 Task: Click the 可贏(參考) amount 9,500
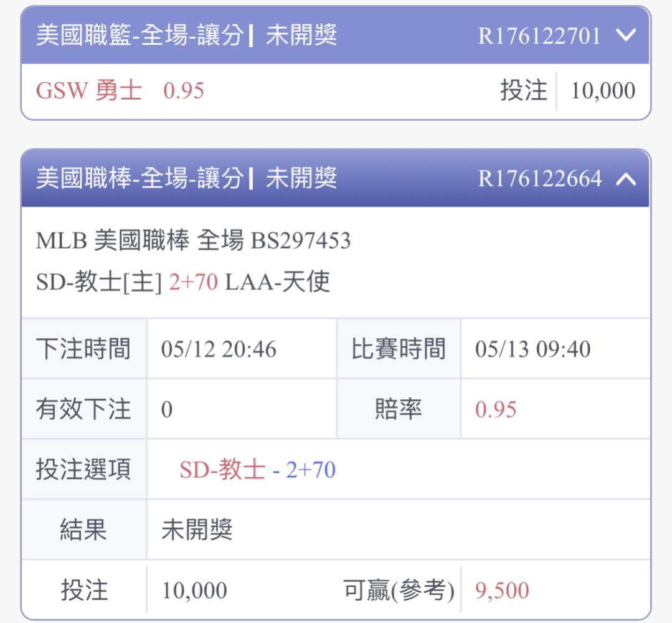tap(502, 590)
